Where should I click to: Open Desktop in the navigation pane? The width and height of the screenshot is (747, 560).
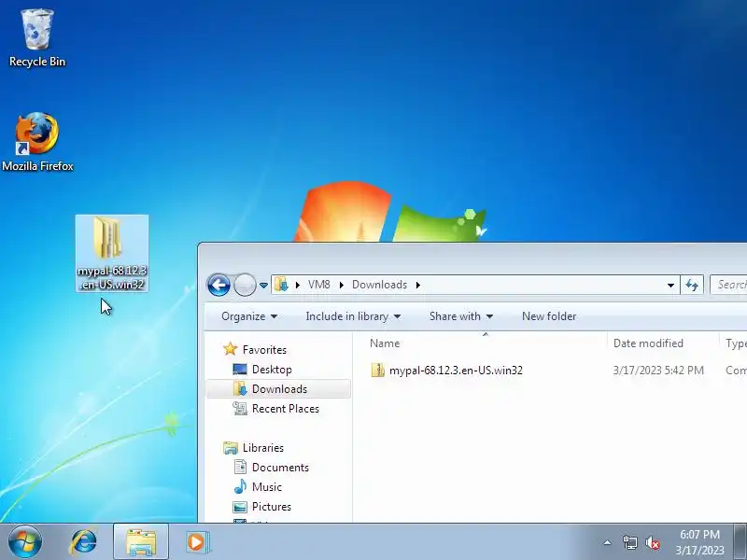[272, 369]
